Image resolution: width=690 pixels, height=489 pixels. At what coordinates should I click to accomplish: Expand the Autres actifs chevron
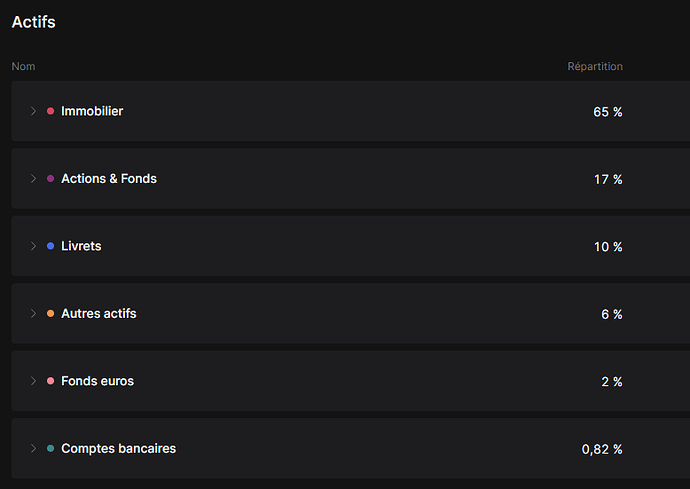click(33, 314)
